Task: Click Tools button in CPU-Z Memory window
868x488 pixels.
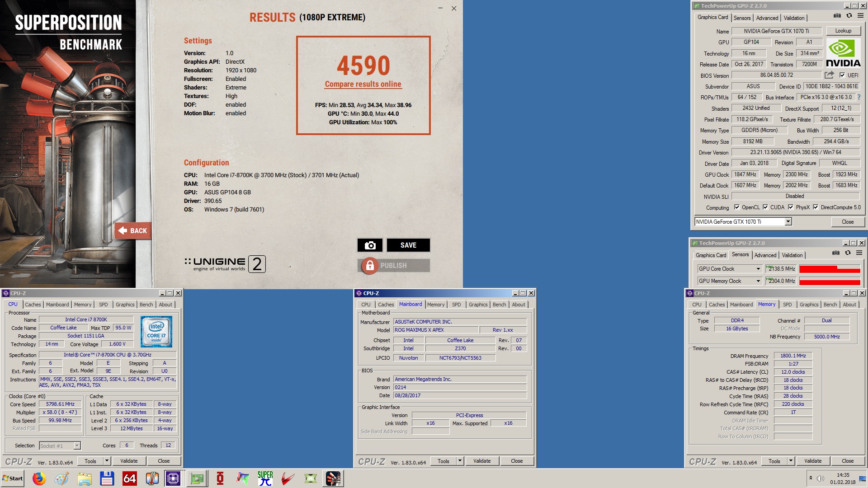Action: click(x=774, y=461)
